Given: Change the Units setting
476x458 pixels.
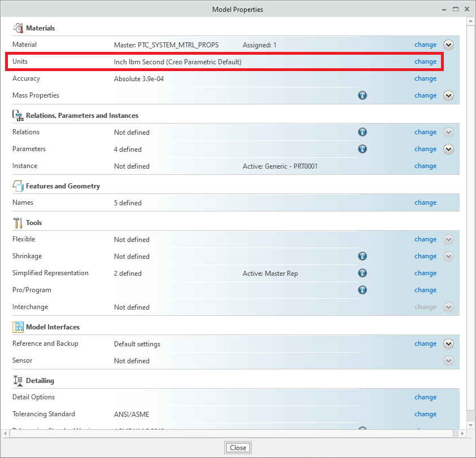Looking at the screenshot, I should pyautogui.click(x=425, y=61).
